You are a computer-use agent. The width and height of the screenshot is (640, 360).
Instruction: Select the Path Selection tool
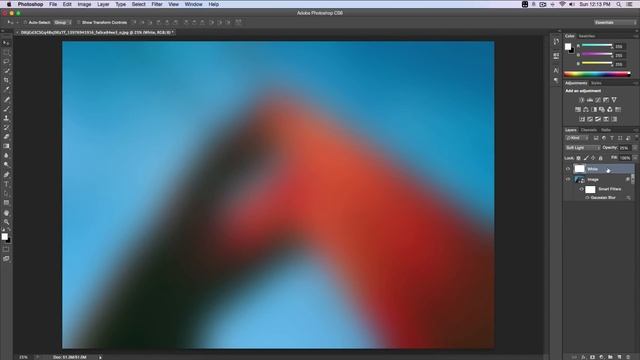tap(6, 193)
